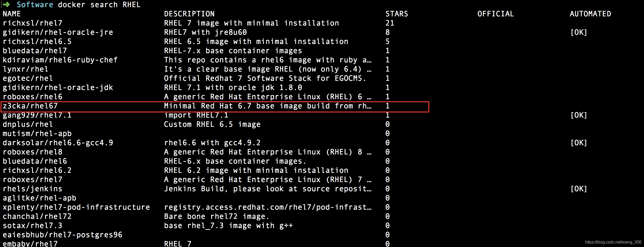Select the lynxr/rhel image name
The height and width of the screenshot is (247, 644).
tap(26, 69)
